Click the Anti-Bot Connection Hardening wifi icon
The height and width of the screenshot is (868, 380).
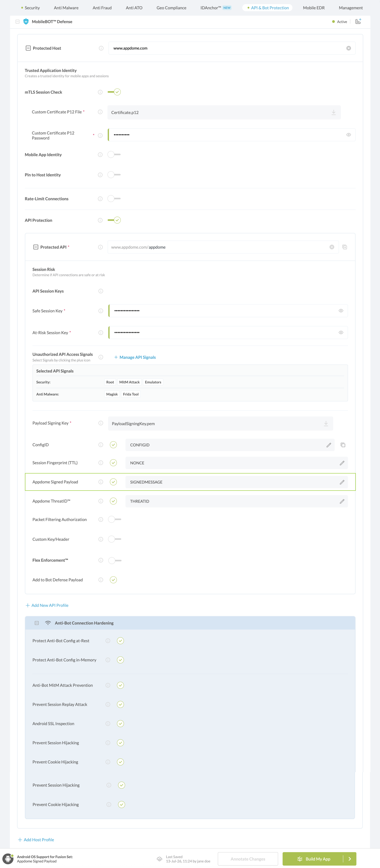(x=48, y=623)
